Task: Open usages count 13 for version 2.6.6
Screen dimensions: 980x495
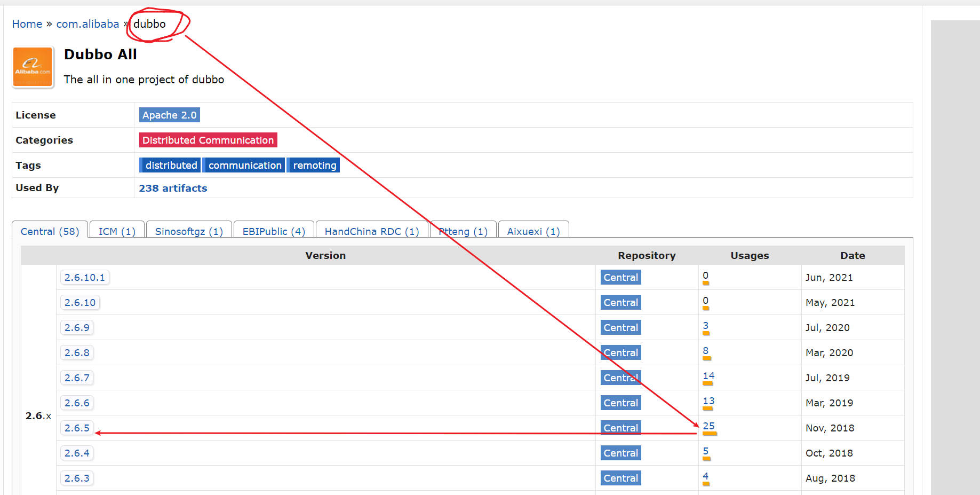Action: (x=708, y=401)
